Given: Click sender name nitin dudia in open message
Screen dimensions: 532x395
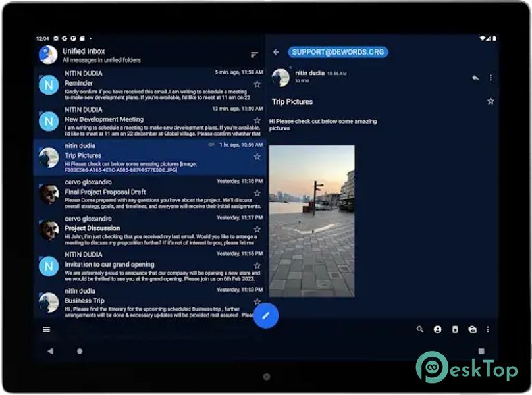Looking at the screenshot, I should 309,73.
